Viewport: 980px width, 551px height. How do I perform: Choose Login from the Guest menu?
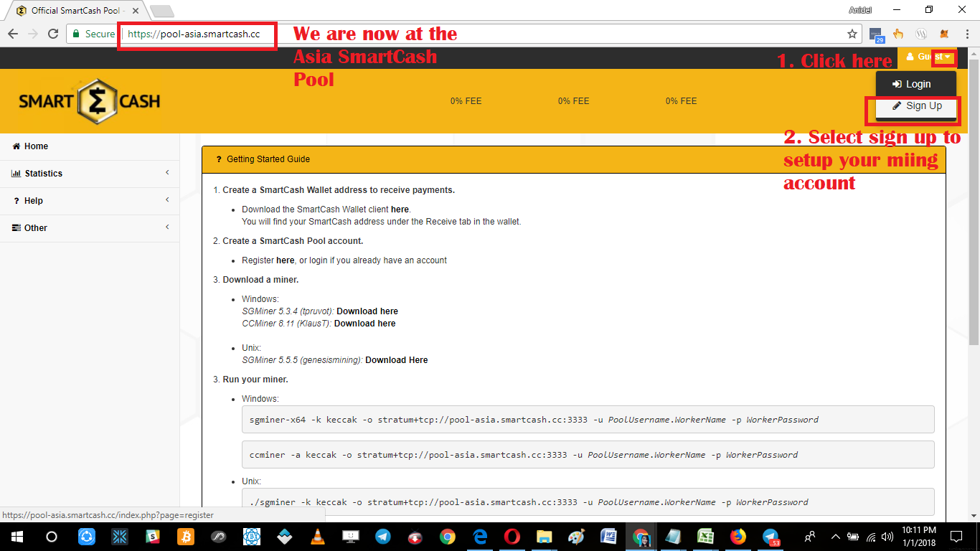916,84
